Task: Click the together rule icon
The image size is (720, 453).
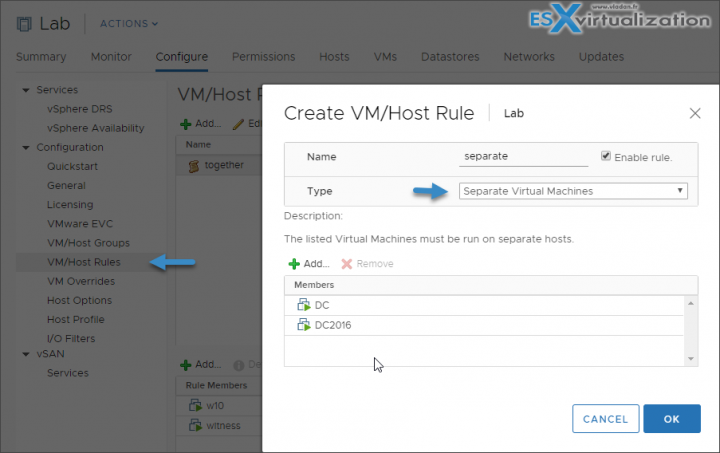Action: 194,166
